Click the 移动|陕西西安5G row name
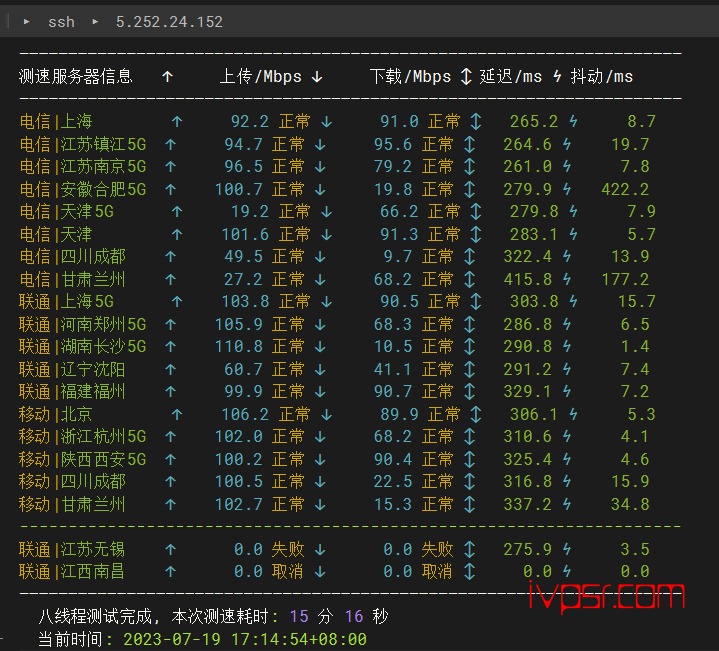 click(x=83, y=459)
